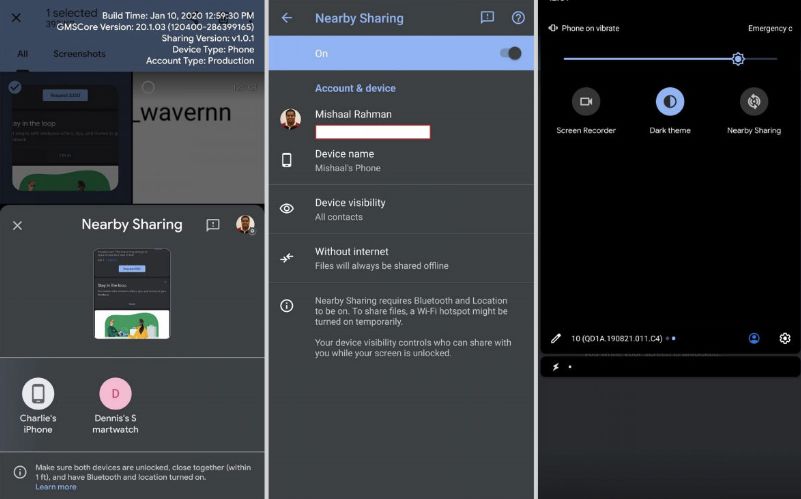Toggle the Screen Recorder tile
801x499 pixels.
[586, 102]
